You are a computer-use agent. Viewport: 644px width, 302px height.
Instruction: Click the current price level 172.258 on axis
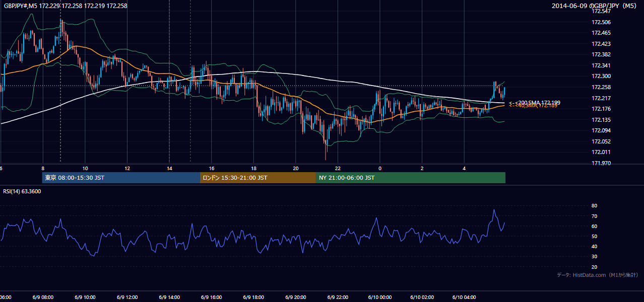pyautogui.click(x=601, y=87)
